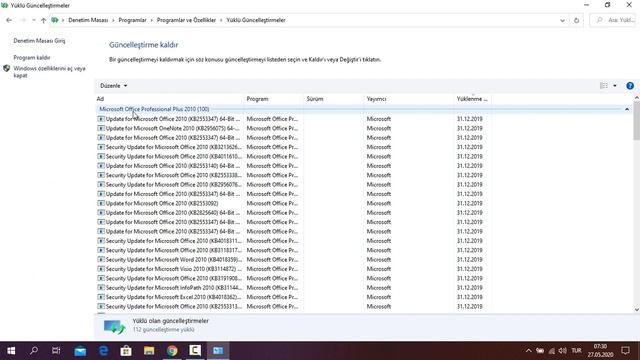Select Security Update for Office (KB3213626)
The height and width of the screenshot is (360, 640).
293,147
